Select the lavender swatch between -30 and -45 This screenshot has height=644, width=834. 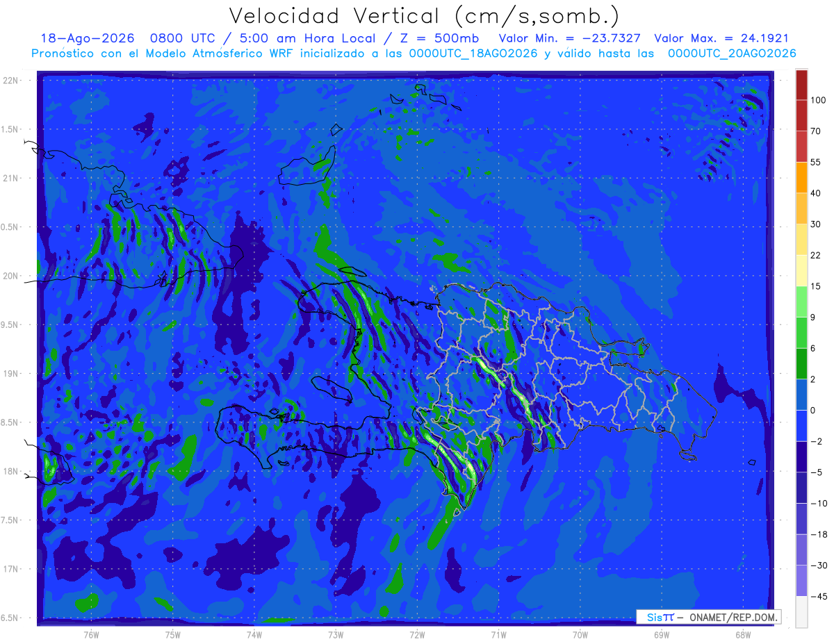point(801,581)
